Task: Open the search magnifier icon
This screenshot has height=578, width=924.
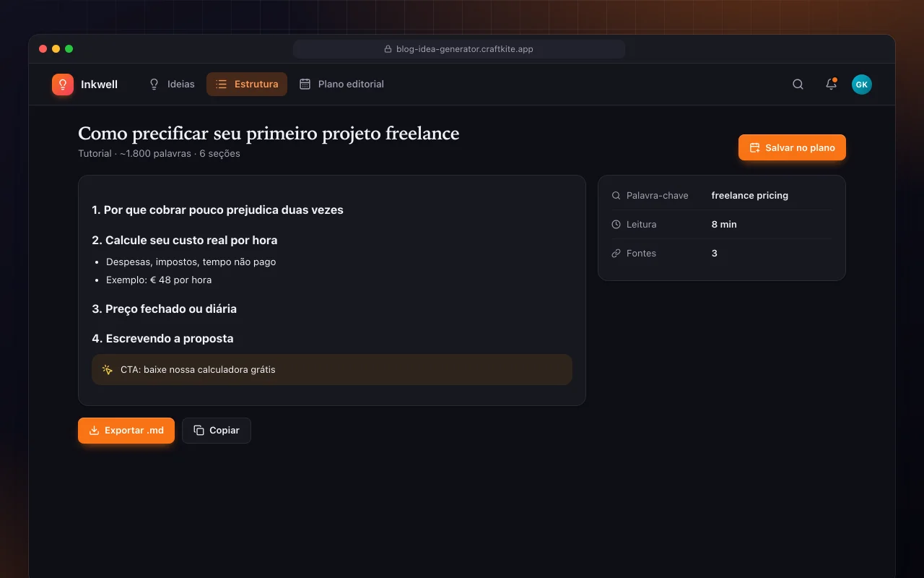Action: pos(798,85)
